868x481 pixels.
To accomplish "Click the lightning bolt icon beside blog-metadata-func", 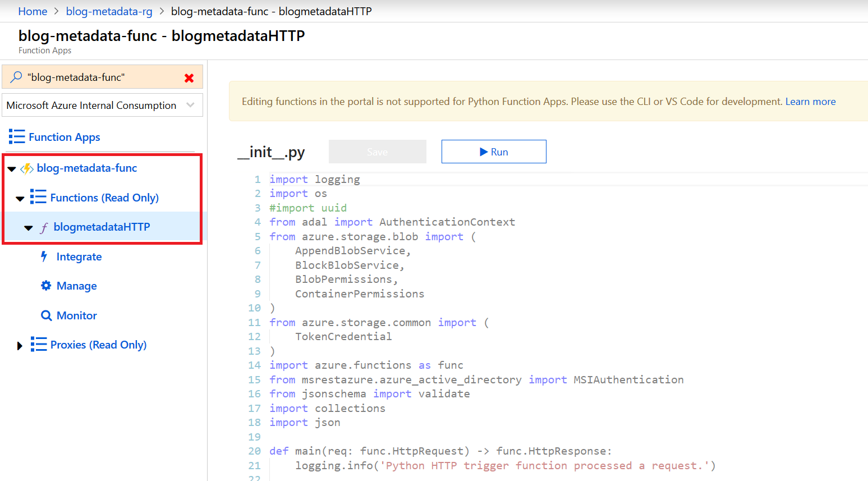I will [27, 168].
